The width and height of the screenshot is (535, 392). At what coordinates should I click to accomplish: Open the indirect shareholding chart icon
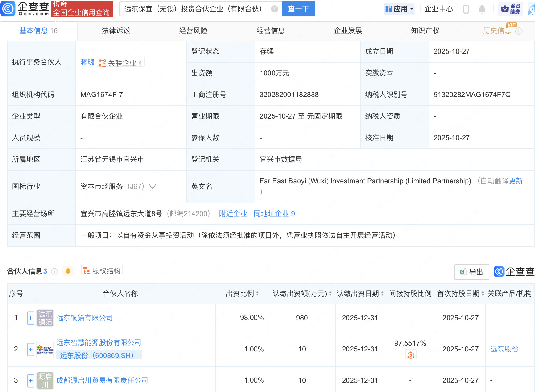coord(411,355)
